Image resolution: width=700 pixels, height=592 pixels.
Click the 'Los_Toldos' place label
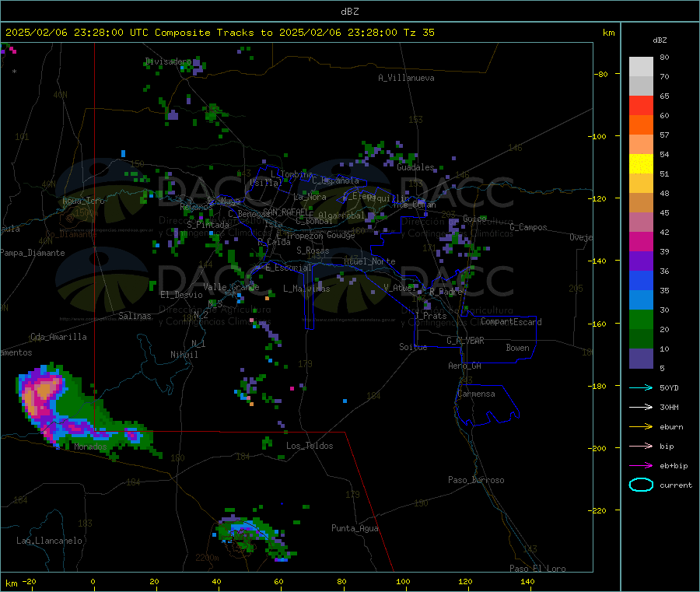click(310, 446)
